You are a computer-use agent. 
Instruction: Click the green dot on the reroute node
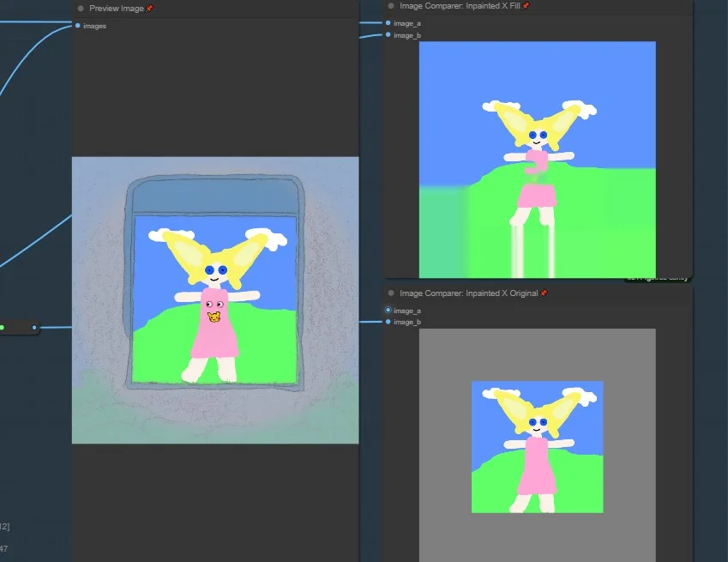pyautogui.click(x=2, y=328)
